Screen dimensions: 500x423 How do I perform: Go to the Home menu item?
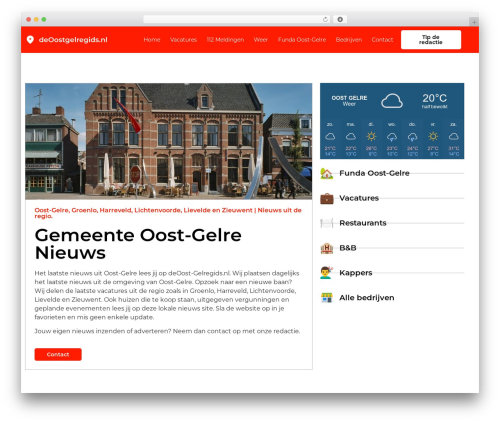click(x=152, y=40)
